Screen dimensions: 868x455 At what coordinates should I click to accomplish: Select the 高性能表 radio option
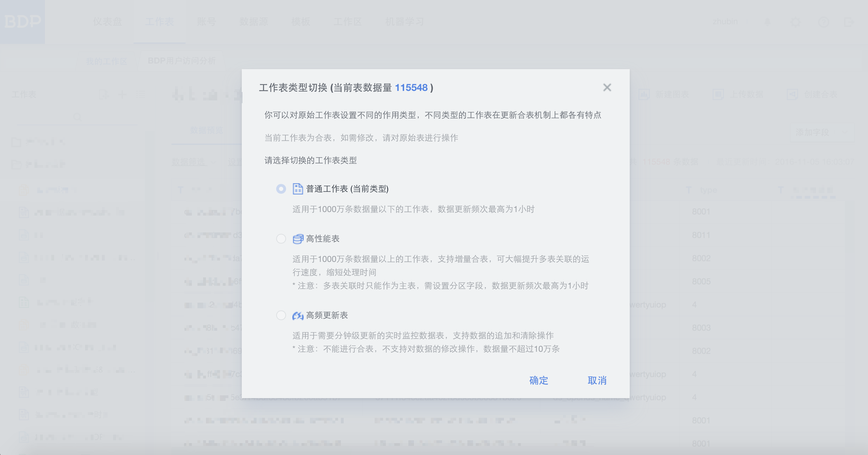pos(281,239)
